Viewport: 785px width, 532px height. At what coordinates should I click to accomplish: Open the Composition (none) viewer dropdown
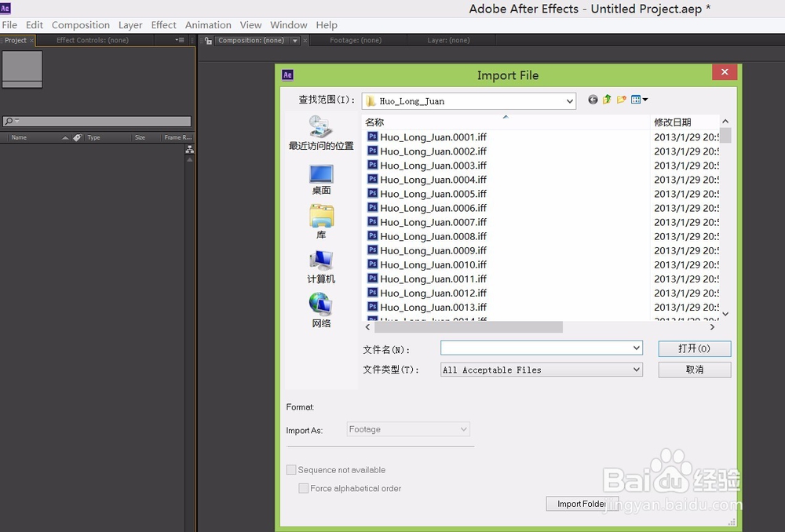(295, 41)
